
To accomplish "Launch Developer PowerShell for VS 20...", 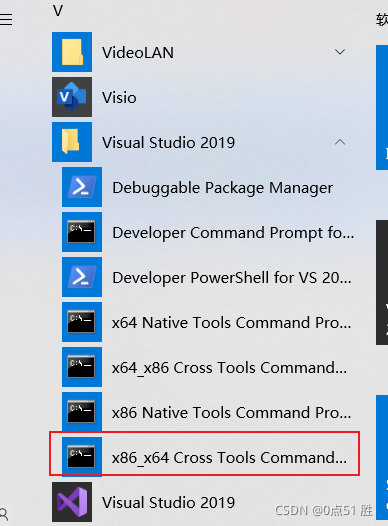I will point(232,278).
